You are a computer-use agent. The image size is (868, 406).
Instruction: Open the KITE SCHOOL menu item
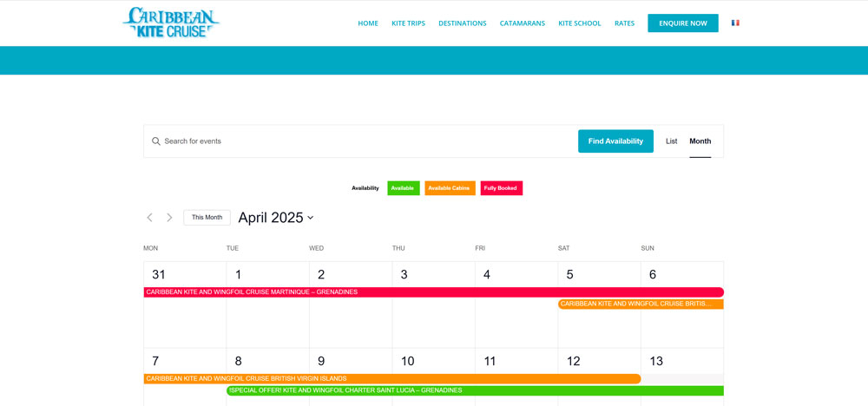(580, 23)
